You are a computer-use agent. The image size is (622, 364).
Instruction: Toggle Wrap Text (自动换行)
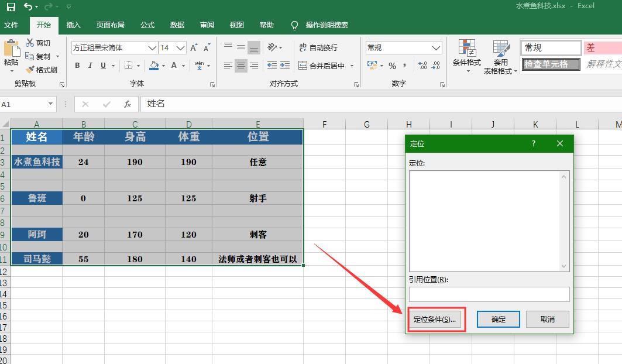click(x=318, y=47)
